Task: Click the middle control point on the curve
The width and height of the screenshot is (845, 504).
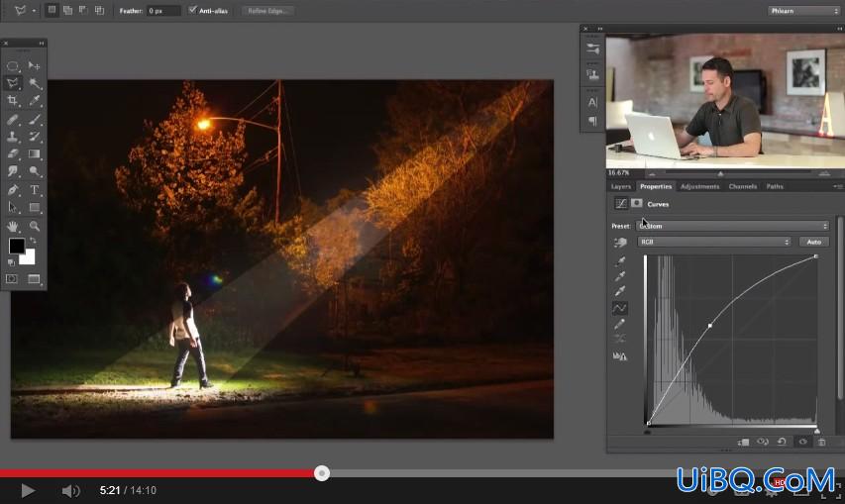Action: click(709, 326)
